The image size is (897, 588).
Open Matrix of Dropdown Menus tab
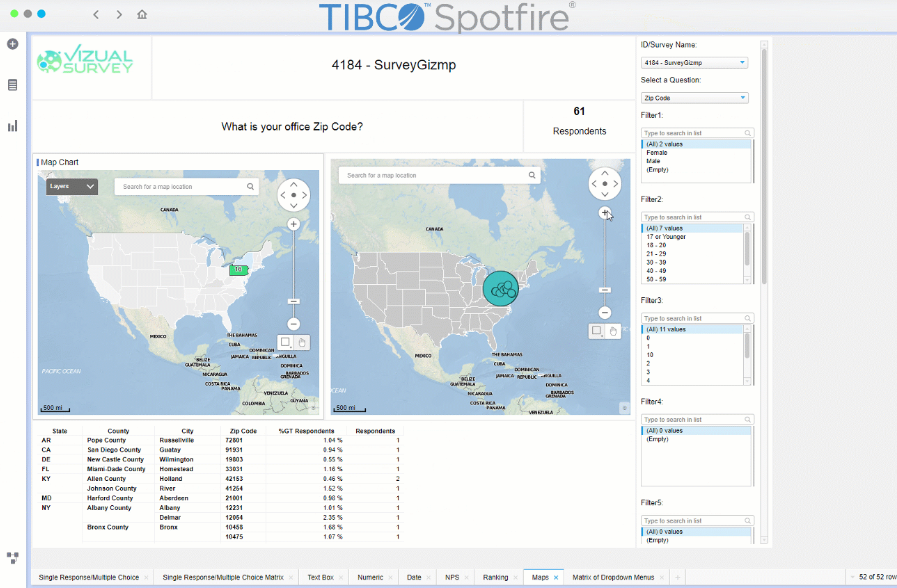[x=613, y=577]
